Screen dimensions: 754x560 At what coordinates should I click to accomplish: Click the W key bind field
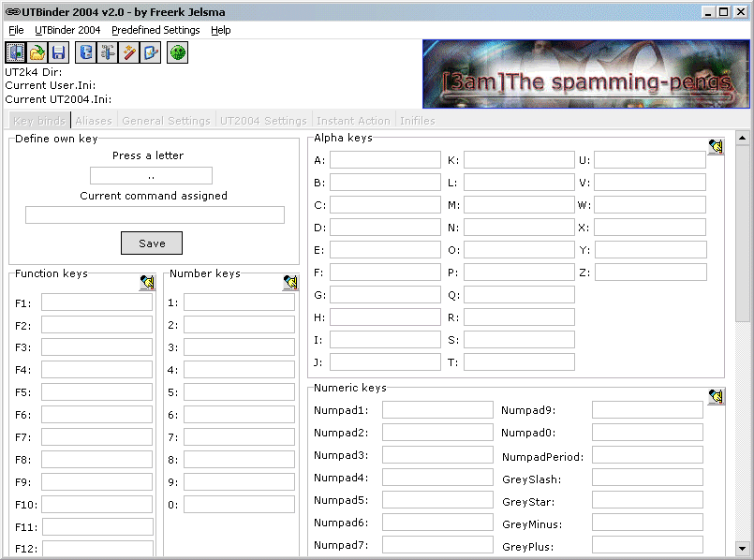tap(650, 205)
